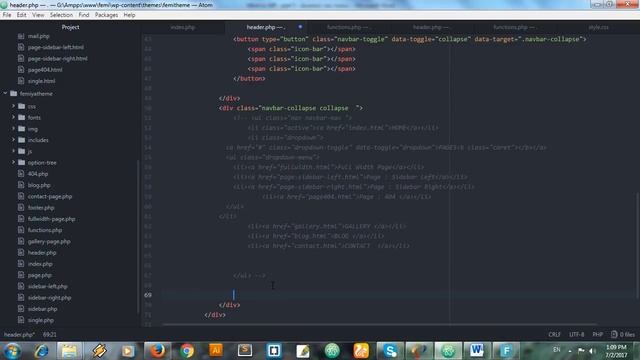Open Firefox from the taskbar
Viewport: 640px width, 360px height.
tap(157, 351)
